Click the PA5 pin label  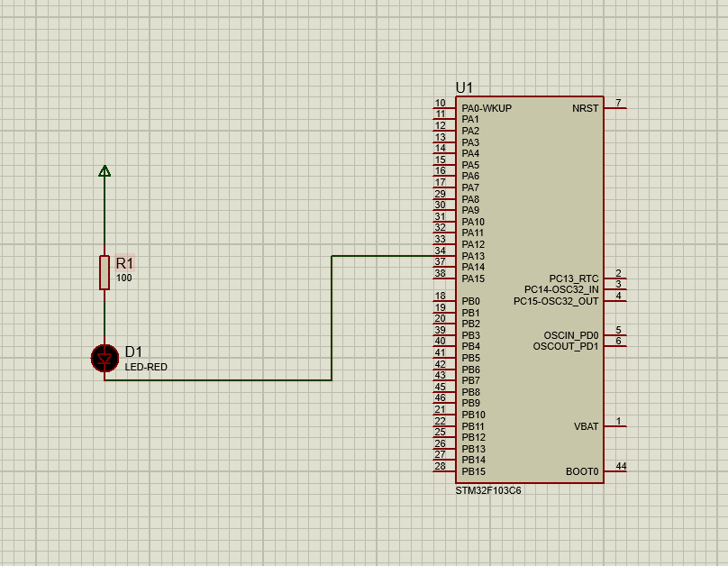point(470,165)
